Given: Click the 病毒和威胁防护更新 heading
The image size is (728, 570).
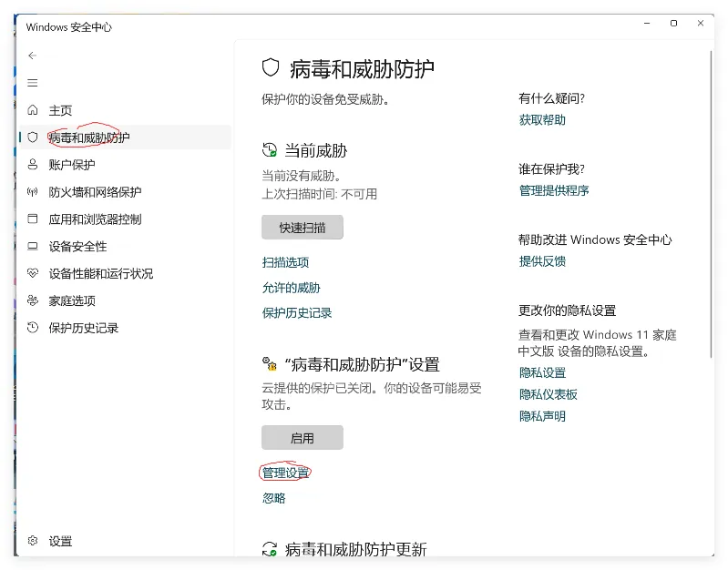Looking at the screenshot, I should [x=355, y=549].
